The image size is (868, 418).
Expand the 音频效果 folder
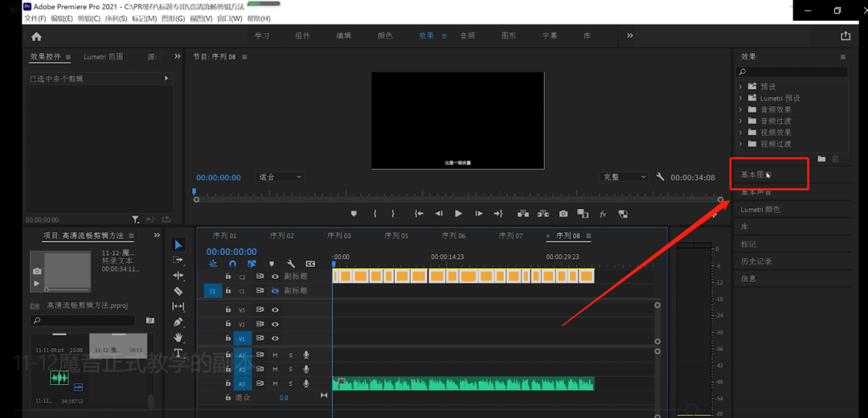click(740, 109)
